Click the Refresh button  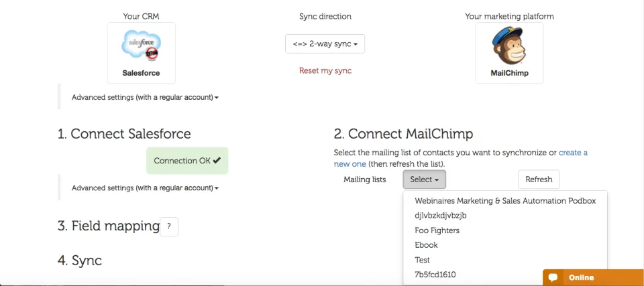point(539,180)
